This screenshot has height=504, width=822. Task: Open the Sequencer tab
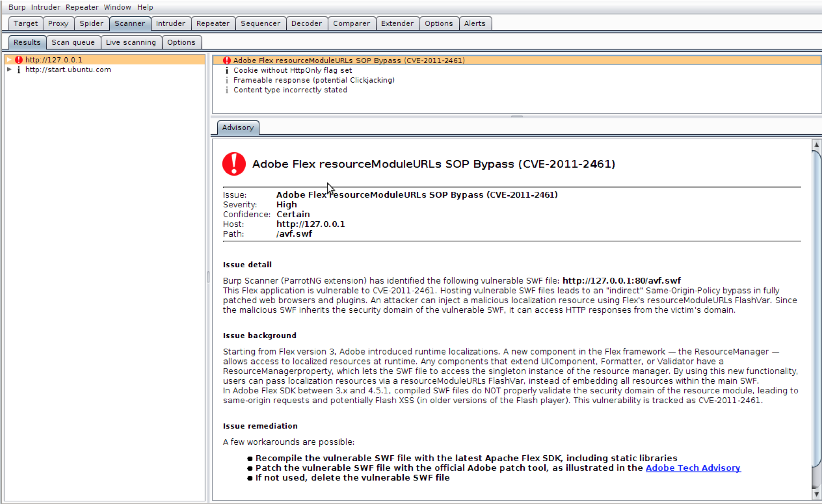(261, 23)
